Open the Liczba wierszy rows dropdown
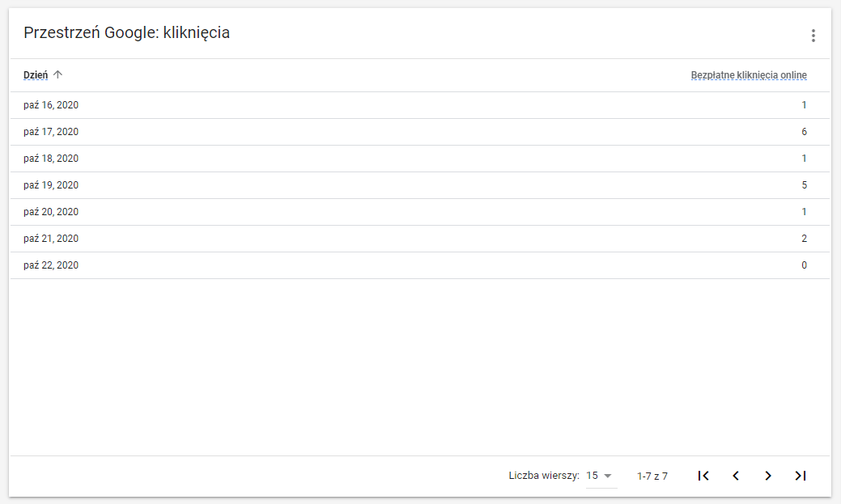841x504 pixels. click(x=601, y=476)
